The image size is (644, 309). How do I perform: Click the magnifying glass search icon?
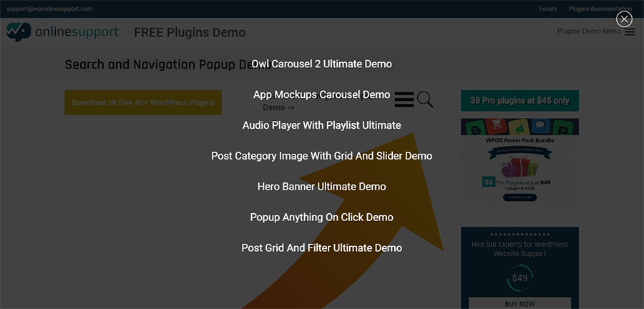[x=425, y=99]
